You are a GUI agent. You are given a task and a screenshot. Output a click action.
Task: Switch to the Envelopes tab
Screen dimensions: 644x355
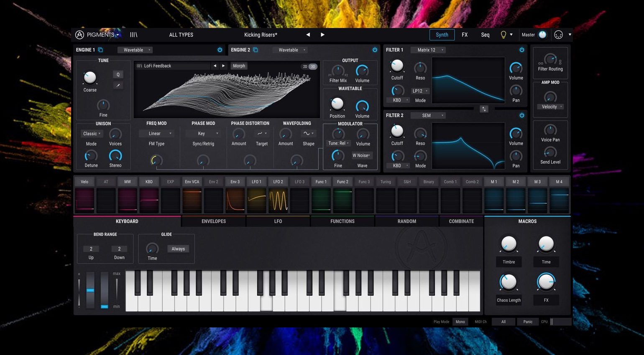pyautogui.click(x=214, y=221)
